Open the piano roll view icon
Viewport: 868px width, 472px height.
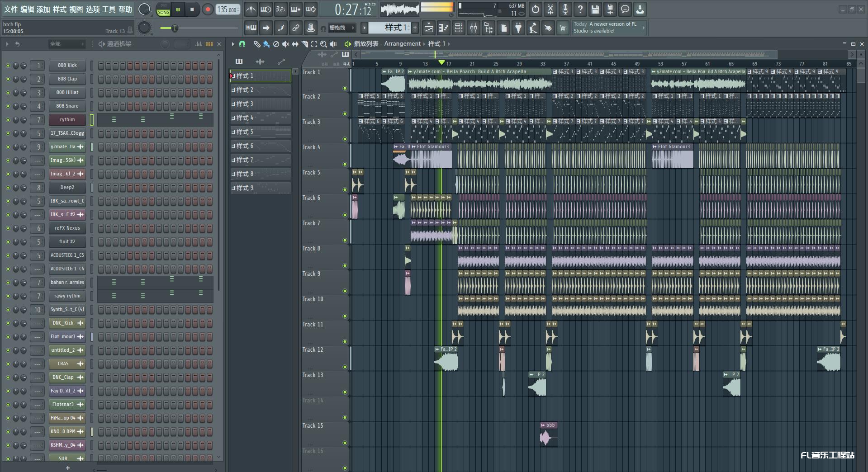[x=444, y=28]
